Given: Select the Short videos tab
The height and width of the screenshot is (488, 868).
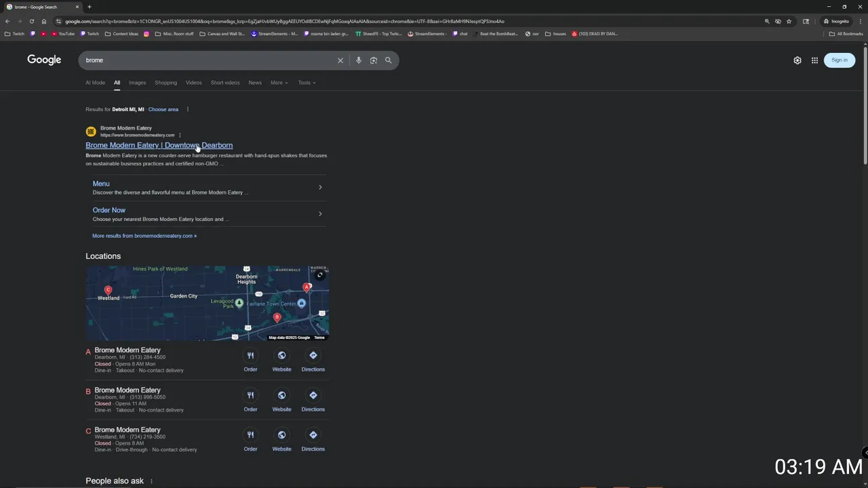Looking at the screenshot, I should click(224, 83).
